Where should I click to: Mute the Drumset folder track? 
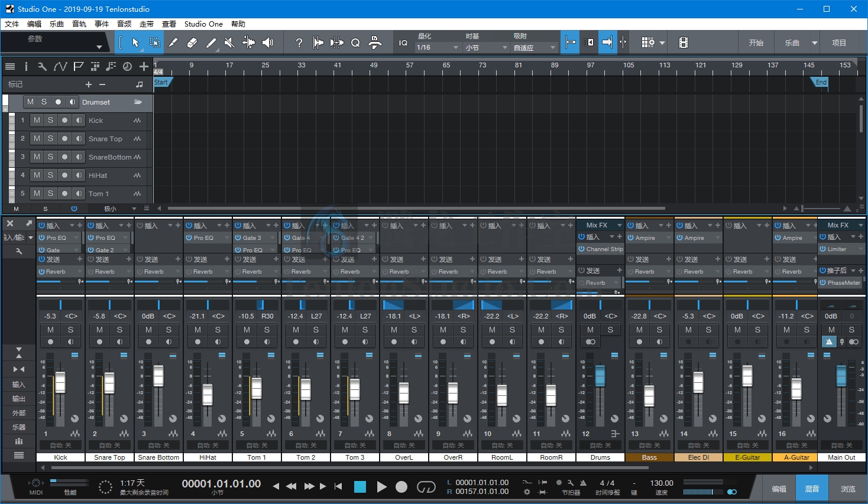click(31, 102)
